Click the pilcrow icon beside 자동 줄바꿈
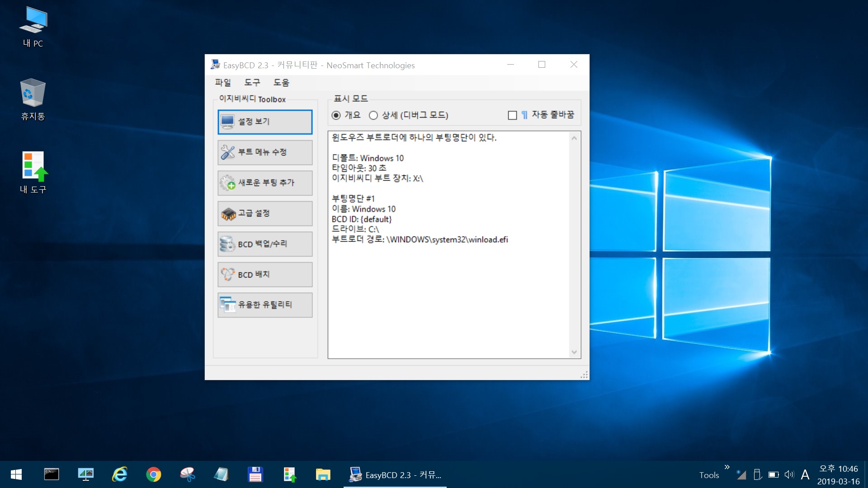868x488 pixels. [524, 115]
